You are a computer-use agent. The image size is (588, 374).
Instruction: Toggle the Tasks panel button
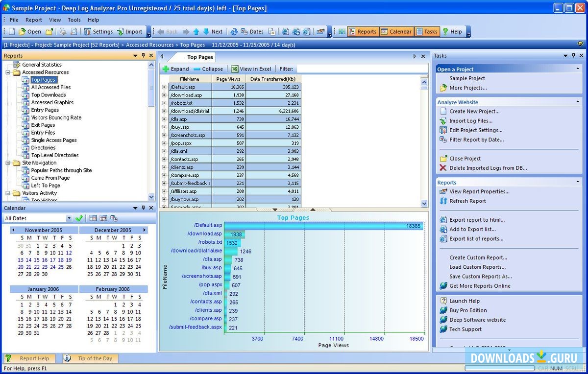[x=427, y=31]
